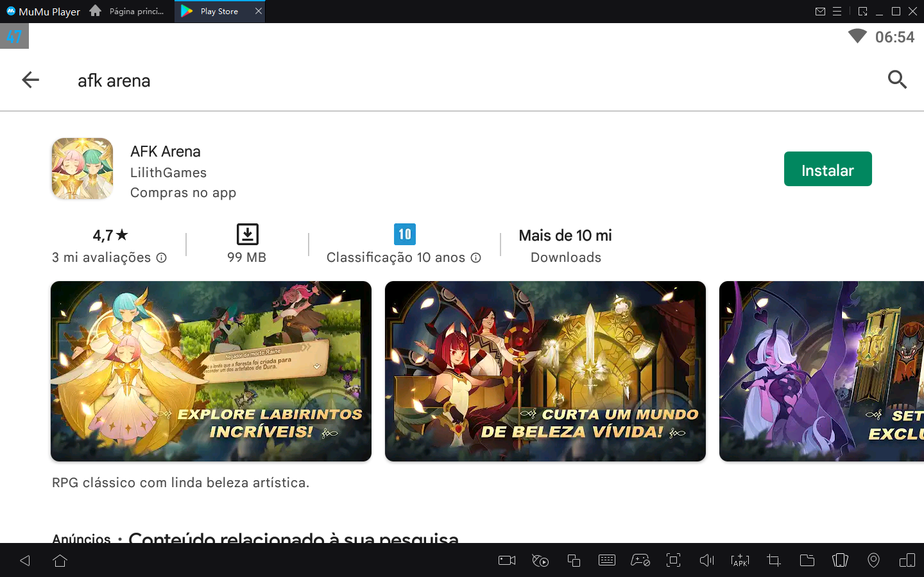Screen dimensions: 924x577
Task: Mute the emulator volume
Action: coord(706,560)
